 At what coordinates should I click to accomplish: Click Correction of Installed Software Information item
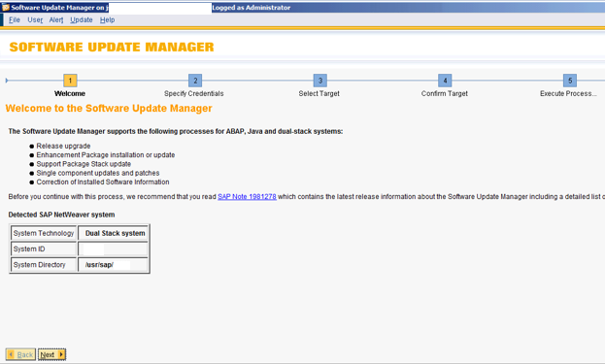(103, 182)
